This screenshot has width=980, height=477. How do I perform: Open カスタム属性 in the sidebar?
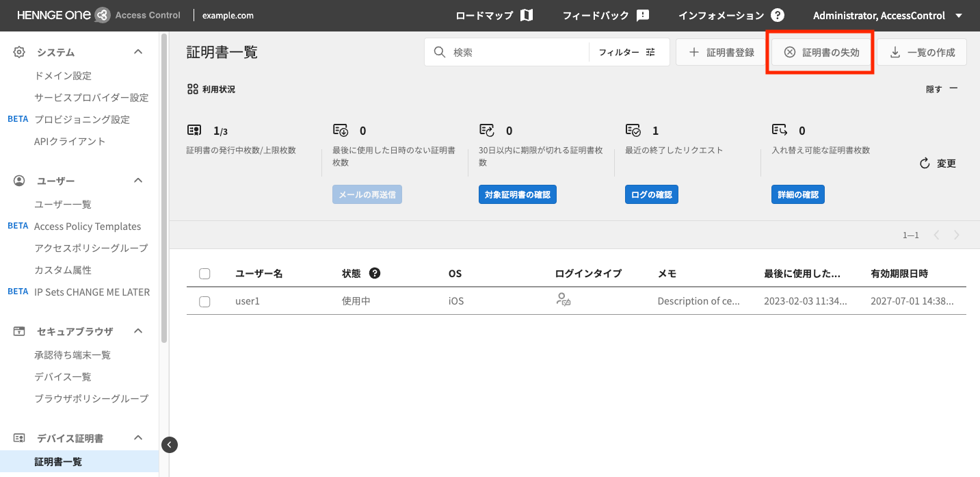63,270
